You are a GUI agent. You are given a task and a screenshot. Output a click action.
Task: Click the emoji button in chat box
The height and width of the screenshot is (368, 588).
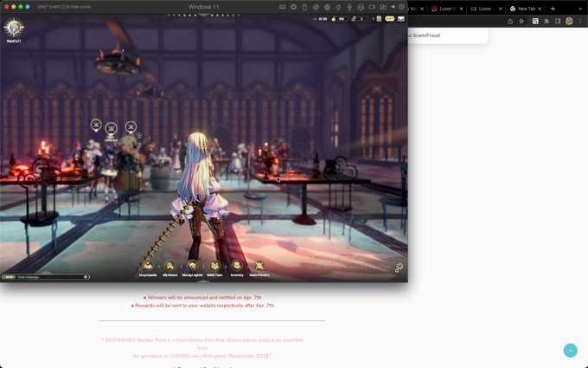tap(86, 277)
